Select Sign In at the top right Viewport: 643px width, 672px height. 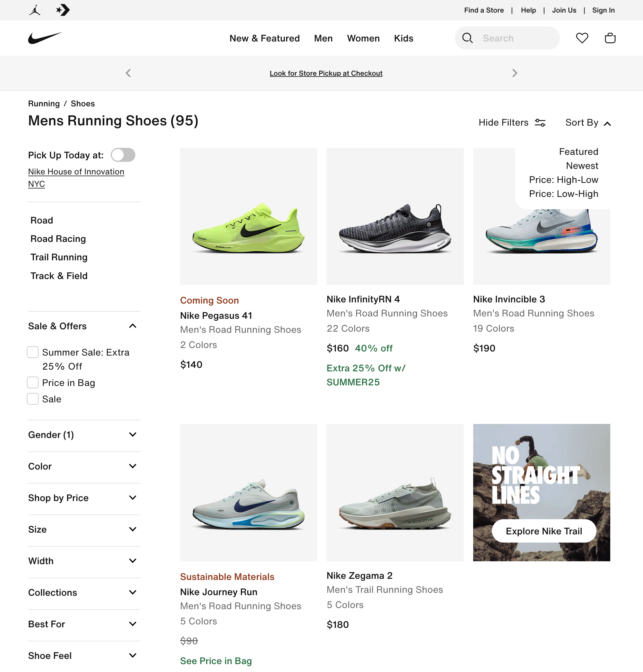604,10
